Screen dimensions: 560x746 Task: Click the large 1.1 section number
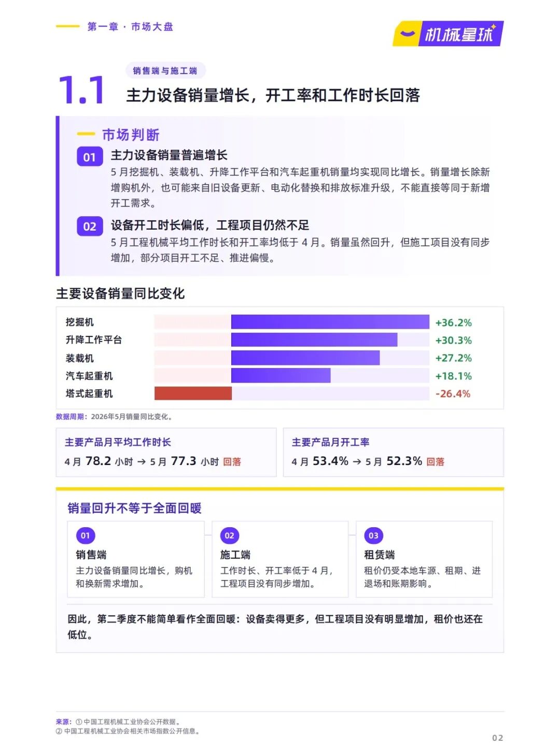coord(82,90)
